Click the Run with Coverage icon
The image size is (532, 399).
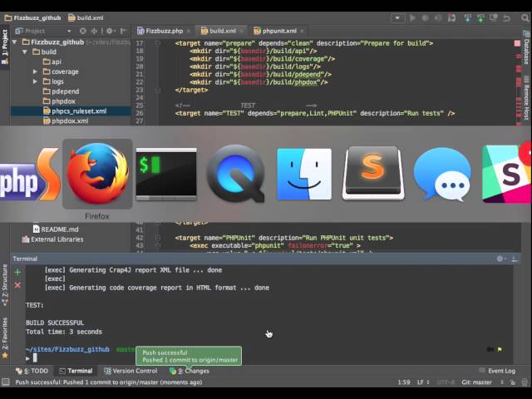point(438,17)
